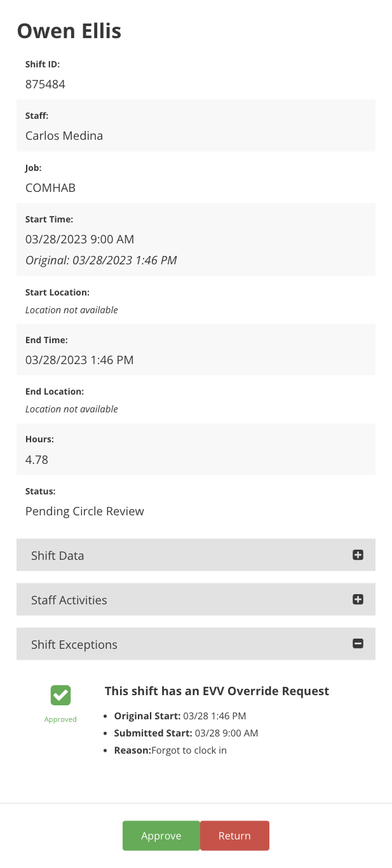This screenshot has width=392, height=868.
Task: Click original start time italic text
Action: pos(101,260)
